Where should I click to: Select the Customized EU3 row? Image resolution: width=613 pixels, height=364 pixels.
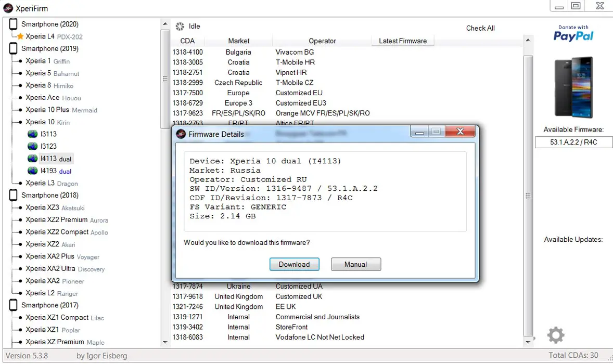point(346,103)
